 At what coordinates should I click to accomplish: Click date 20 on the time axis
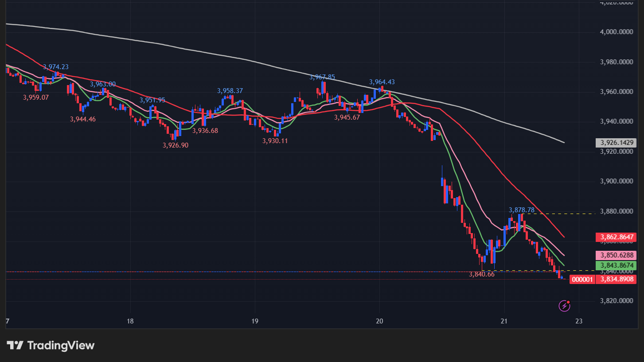pos(379,321)
